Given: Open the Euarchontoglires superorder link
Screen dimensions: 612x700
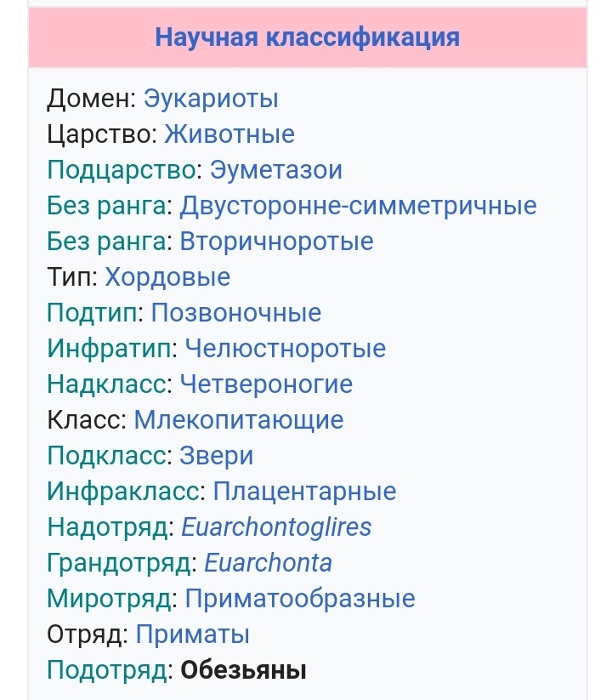Looking at the screenshot, I should pyautogui.click(x=276, y=527).
